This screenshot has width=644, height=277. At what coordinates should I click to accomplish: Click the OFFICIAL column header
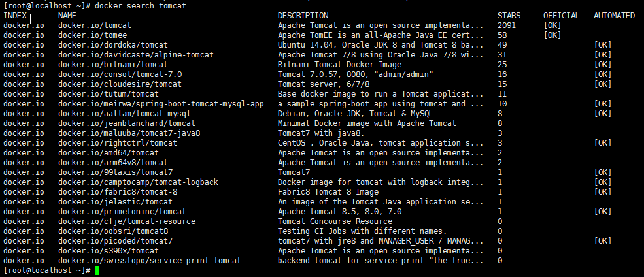click(561, 15)
